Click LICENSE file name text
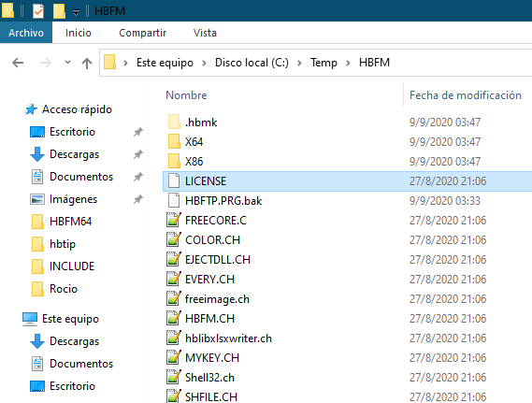The width and height of the screenshot is (532, 403). tap(206, 181)
